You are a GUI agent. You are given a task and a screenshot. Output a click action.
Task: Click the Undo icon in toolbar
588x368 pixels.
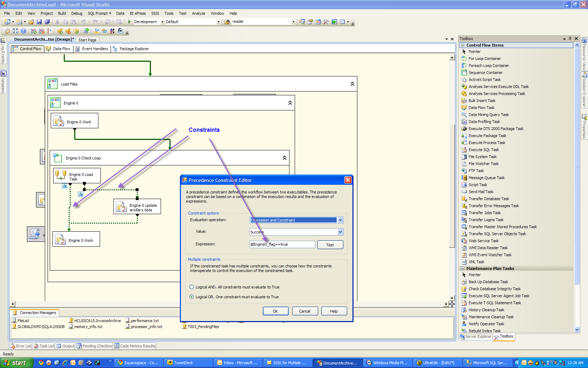click(83, 22)
